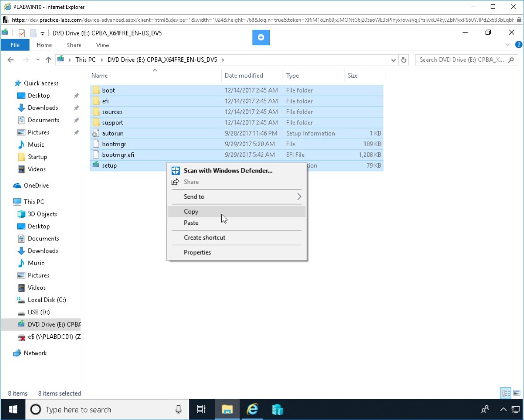Image resolution: width=524 pixels, height=420 pixels.
Task: Choose Create shortcut from context menu
Action: coord(236,238)
